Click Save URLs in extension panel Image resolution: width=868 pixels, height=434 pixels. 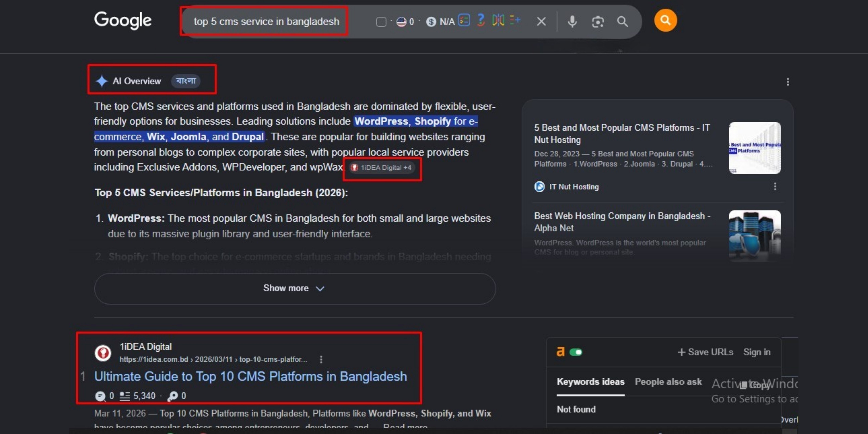[x=705, y=352]
